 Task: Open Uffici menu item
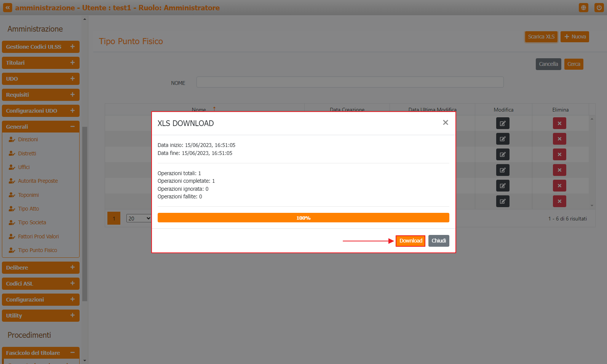pyautogui.click(x=24, y=167)
